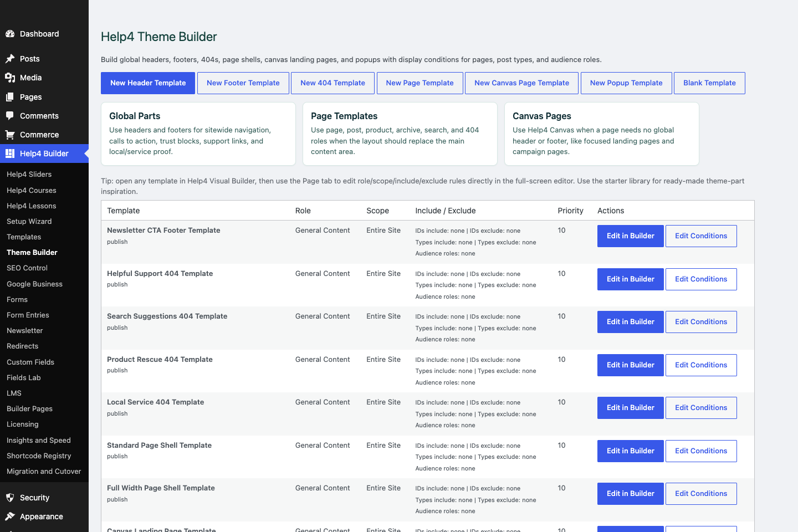Click New Page Template button

click(420, 83)
